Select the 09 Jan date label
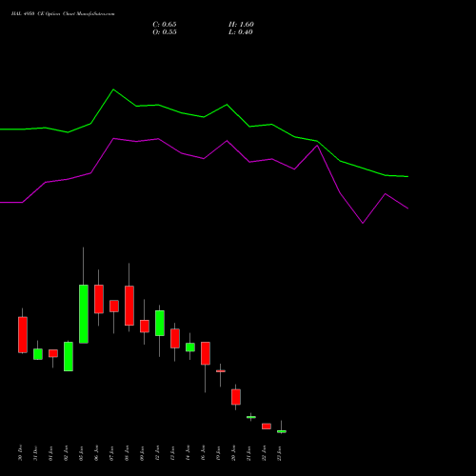The width and height of the screenshot is (476, 476). click(x=142, y=453)
